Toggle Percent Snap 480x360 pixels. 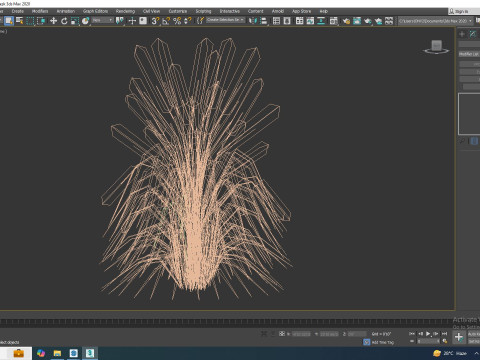coord(177,21)
